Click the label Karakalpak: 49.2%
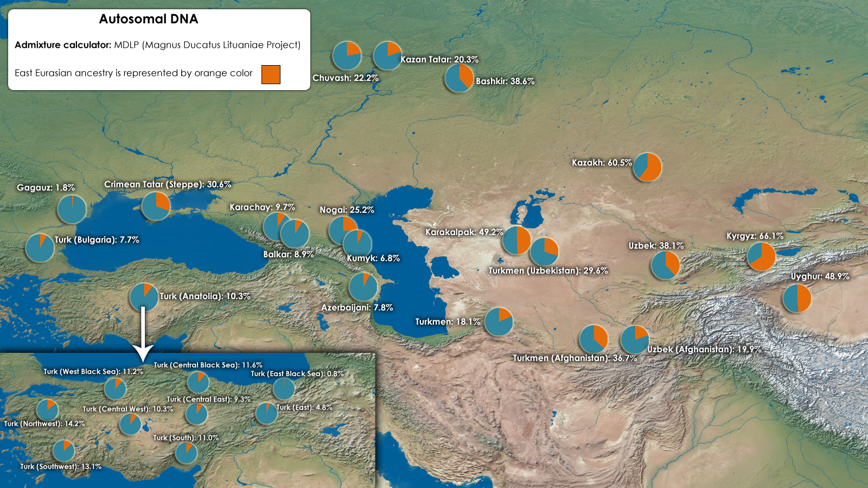The width and height of the screenshot is (868, 488). point(464,232)
